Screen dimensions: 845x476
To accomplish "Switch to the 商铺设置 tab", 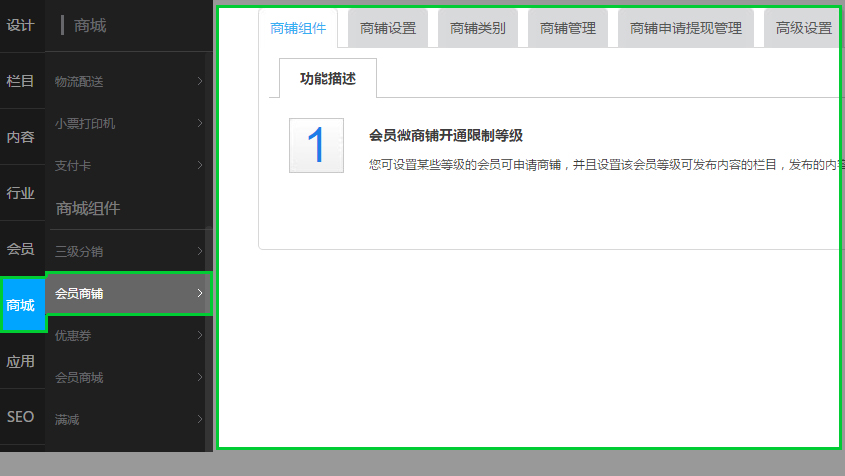I will (x=388, y=29).
